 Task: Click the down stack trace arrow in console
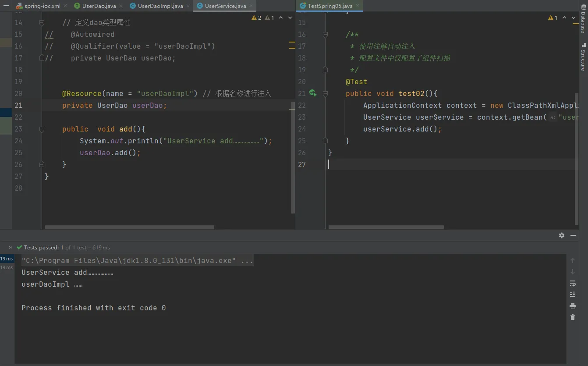[573, 272]
